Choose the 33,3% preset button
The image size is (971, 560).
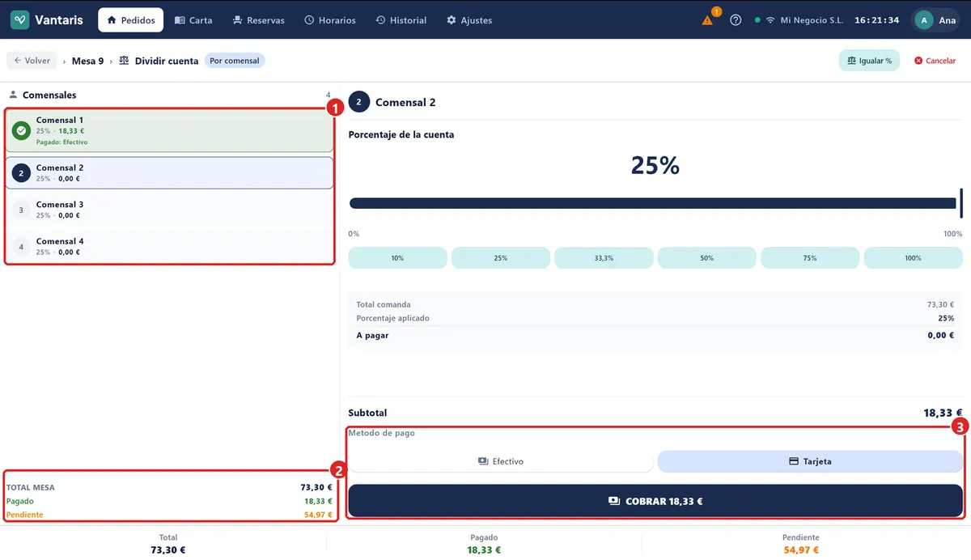(x=604, y=258)
